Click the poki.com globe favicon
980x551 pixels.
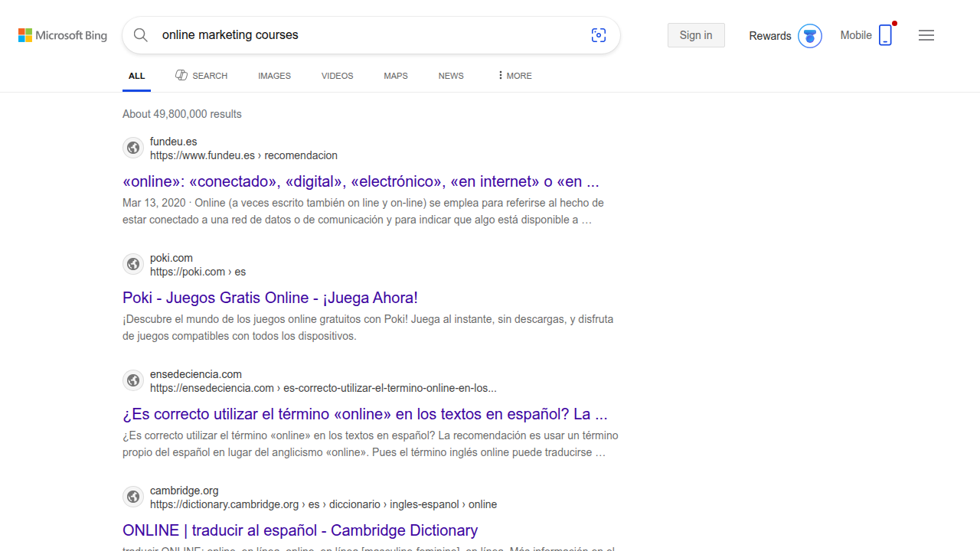[x=133, y=264]
